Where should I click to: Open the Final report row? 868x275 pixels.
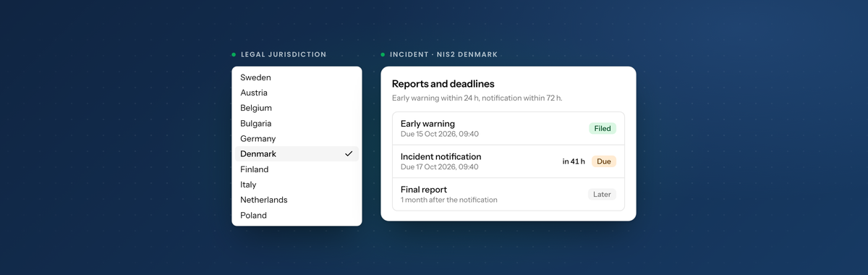coord(508,194)
